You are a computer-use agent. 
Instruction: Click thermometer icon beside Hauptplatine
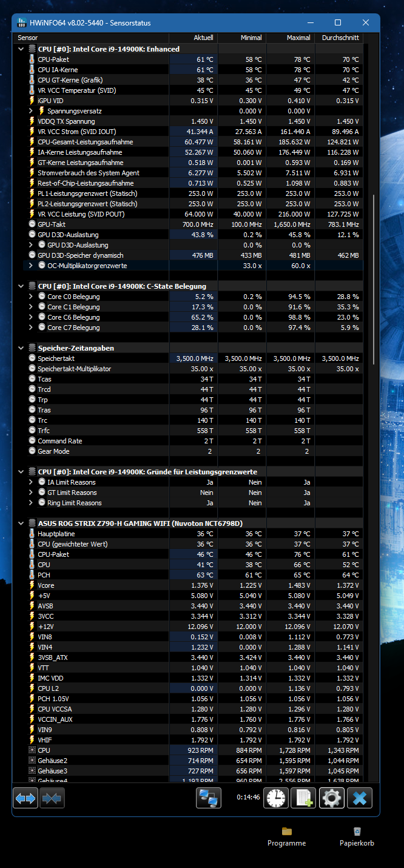click(32, 534)
